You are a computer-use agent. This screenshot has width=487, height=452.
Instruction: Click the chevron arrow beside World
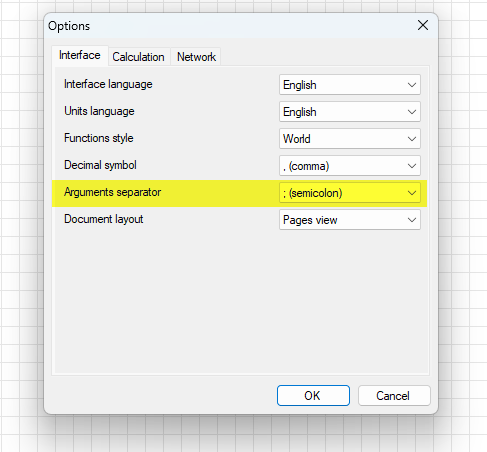point(412,139)
